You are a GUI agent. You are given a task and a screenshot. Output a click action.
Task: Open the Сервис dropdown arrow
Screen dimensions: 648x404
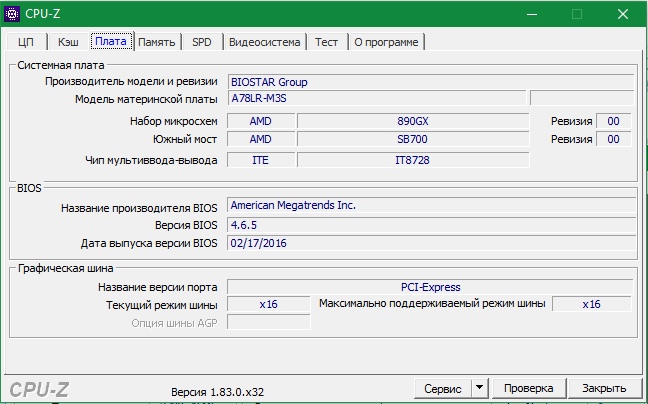479,388
